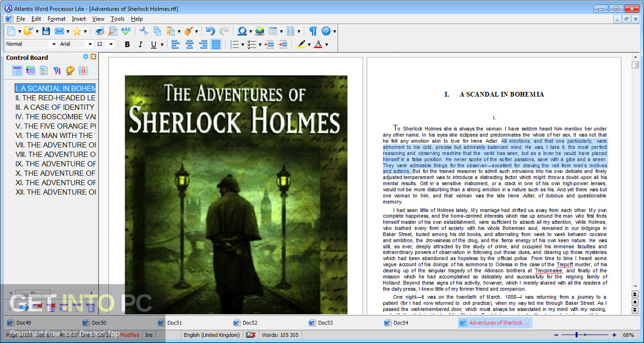The height and width of the screenshot is (343, 644).
Task: Expand the bullet list dropdown arrow
Action: 260,44
